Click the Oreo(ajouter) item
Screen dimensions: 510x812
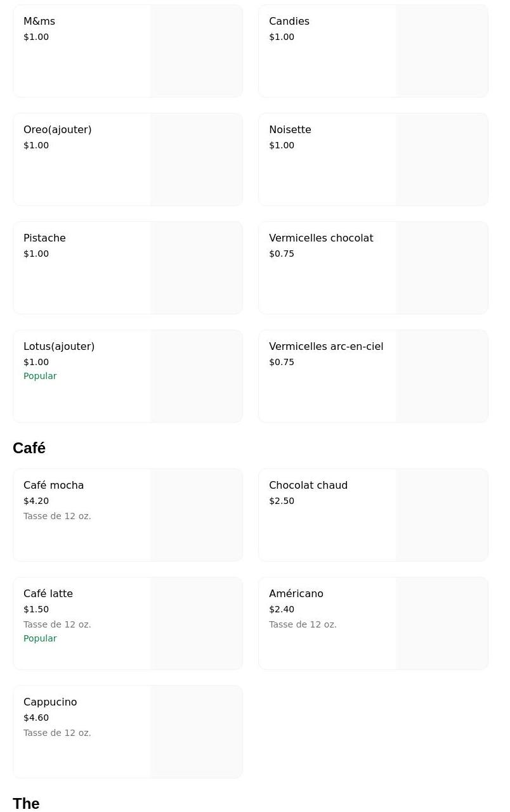(x=82, y=159)
